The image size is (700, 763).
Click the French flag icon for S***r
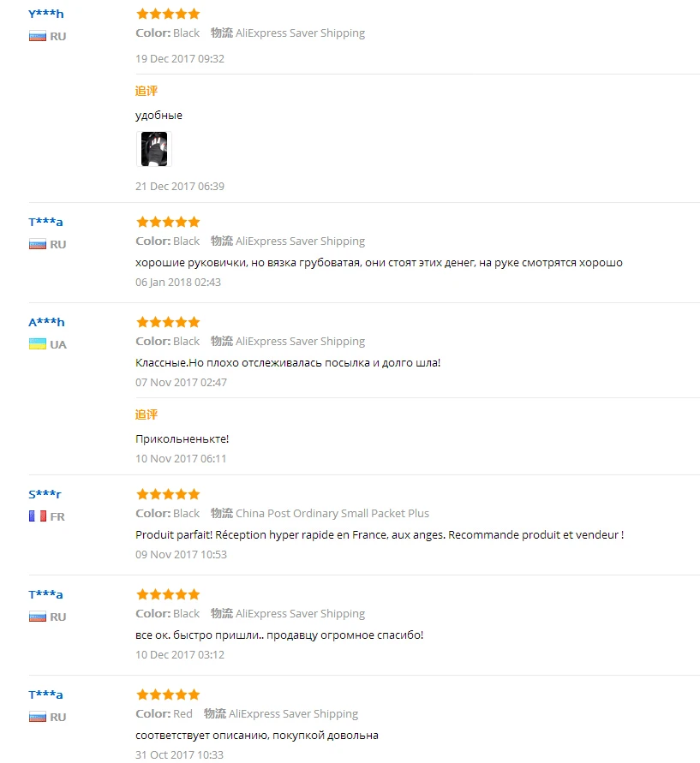pos(37,516)
